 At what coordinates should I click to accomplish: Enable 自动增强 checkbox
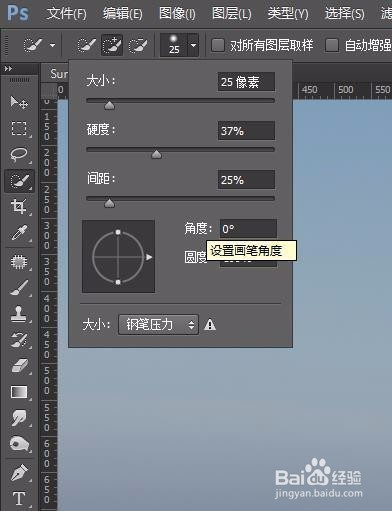pos(332,45)
